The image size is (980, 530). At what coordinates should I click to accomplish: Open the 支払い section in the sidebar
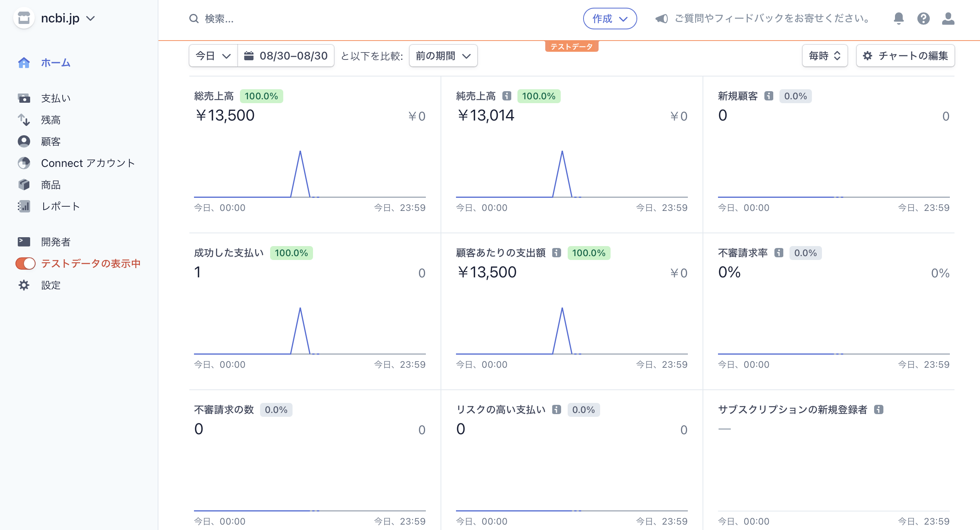[x=55, y=98]
